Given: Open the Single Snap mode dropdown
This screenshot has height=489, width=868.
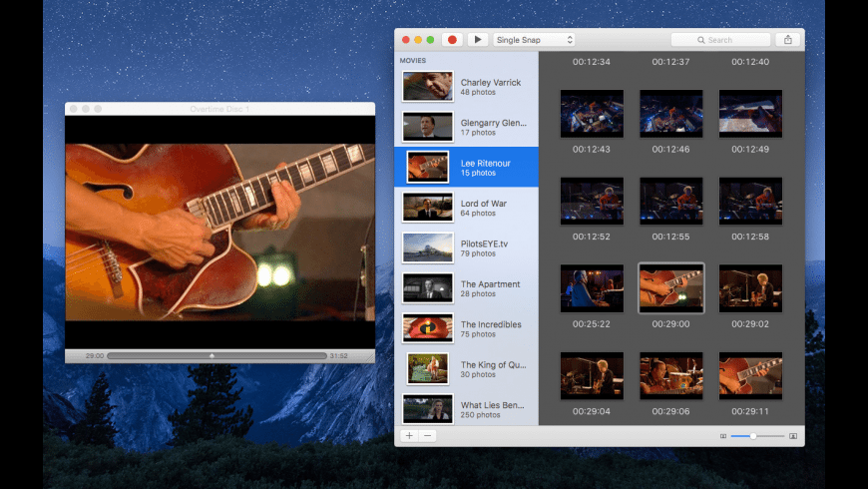Looking at the screenshot, I should (534, 40).
